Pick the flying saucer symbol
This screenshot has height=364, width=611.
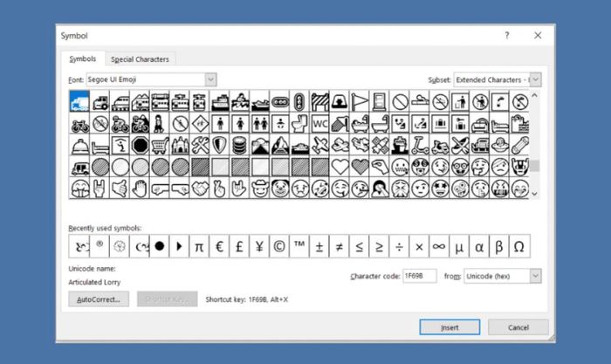click(499, 145)
